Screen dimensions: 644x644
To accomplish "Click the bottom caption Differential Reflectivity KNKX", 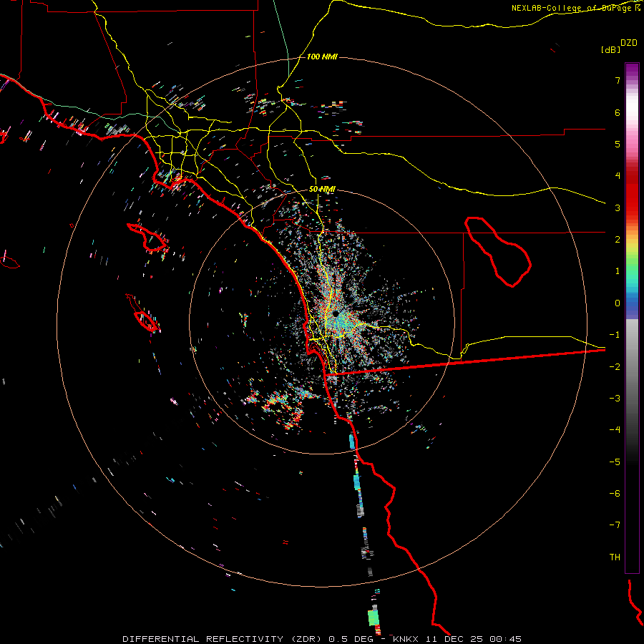I will coord(322,639).
